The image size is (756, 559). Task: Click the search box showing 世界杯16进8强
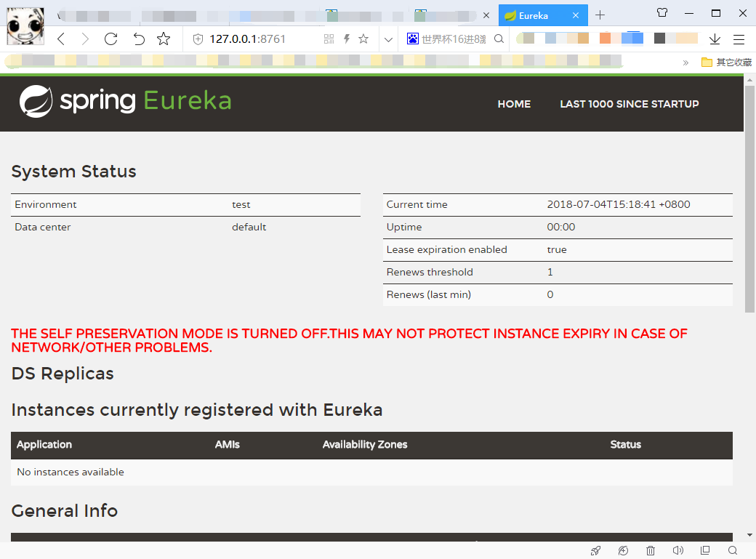(x=454, y=39)
